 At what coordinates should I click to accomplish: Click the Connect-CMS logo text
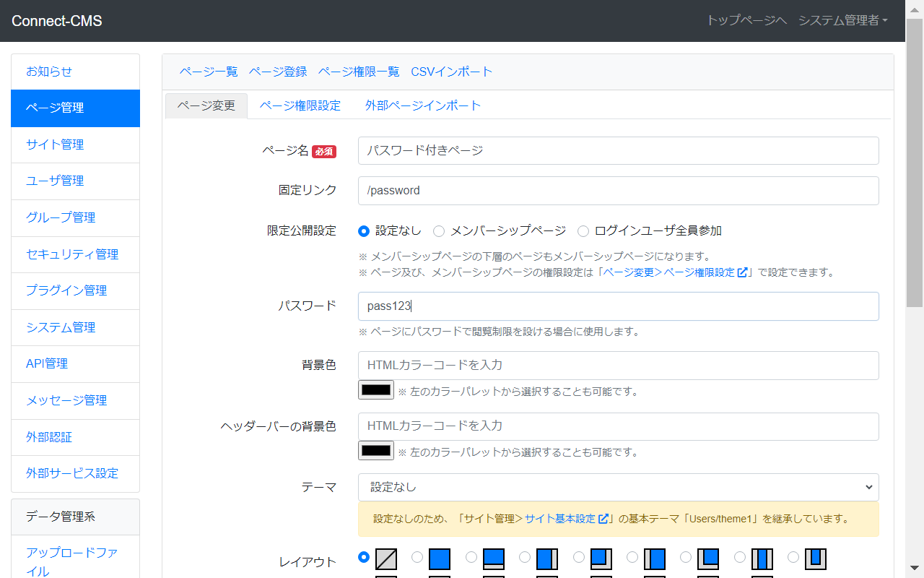click(x=56, y=21)
